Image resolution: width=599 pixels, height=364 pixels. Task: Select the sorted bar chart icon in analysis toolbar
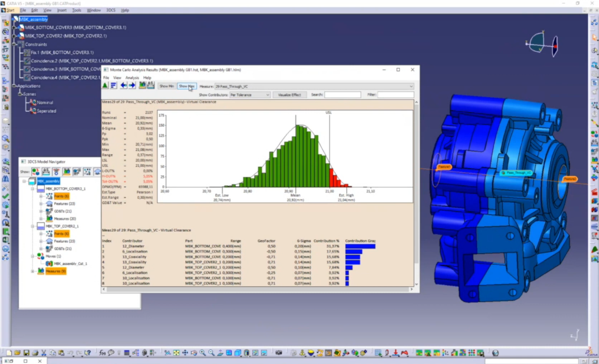click(x=113, y=85)
